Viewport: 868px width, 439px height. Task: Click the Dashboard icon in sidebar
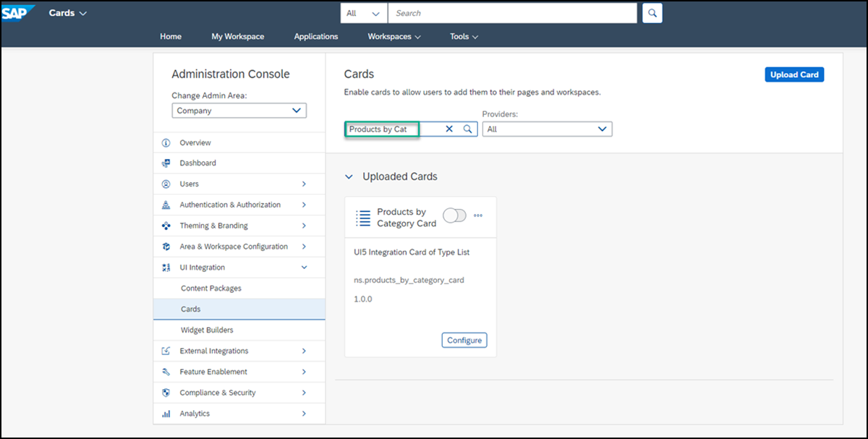tap(166, 163)
